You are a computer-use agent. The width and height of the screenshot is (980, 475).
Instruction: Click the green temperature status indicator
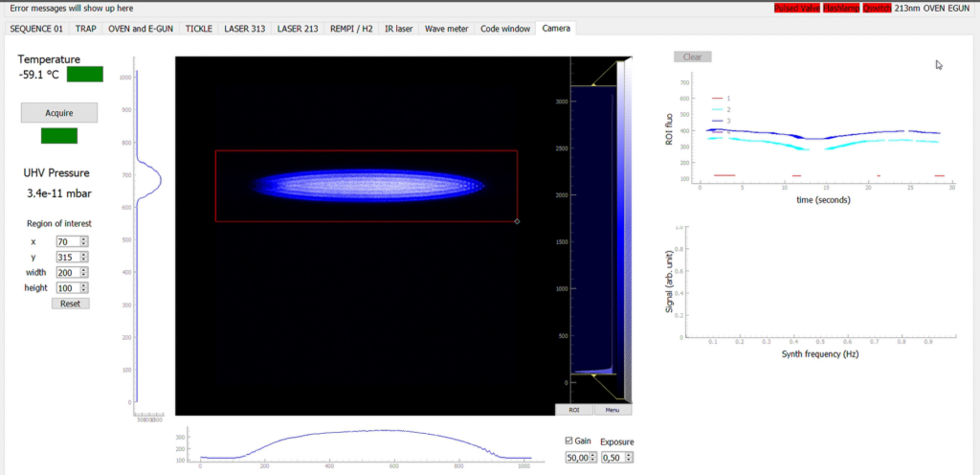click(x=84, y=74)
